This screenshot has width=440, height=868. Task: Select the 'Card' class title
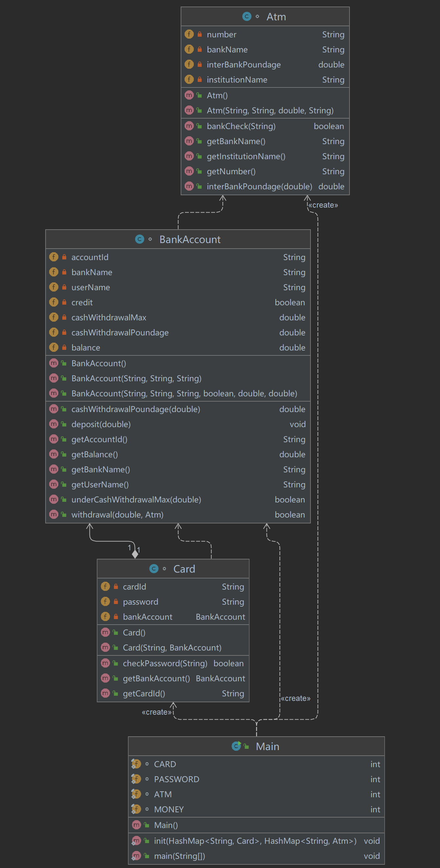coord(184,569)
